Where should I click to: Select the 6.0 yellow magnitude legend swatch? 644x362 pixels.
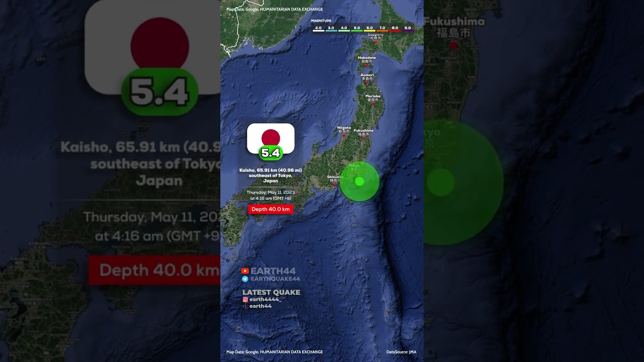click(369, 31)
